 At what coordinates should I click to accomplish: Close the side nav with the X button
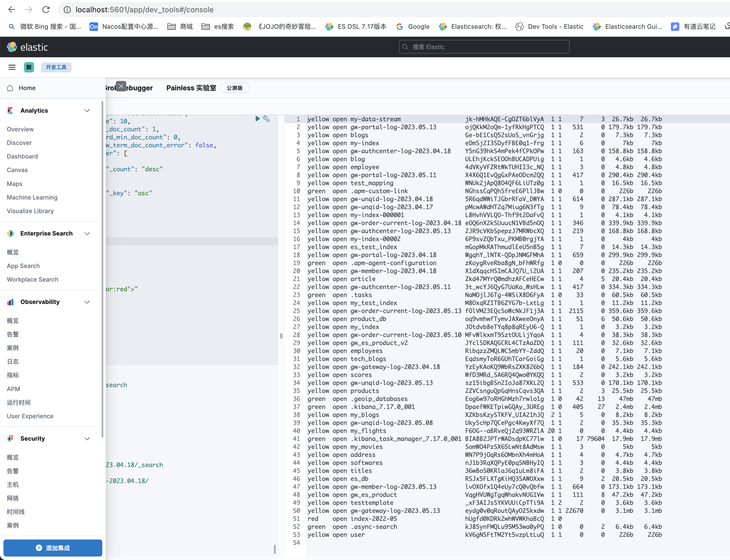point(121,86)
